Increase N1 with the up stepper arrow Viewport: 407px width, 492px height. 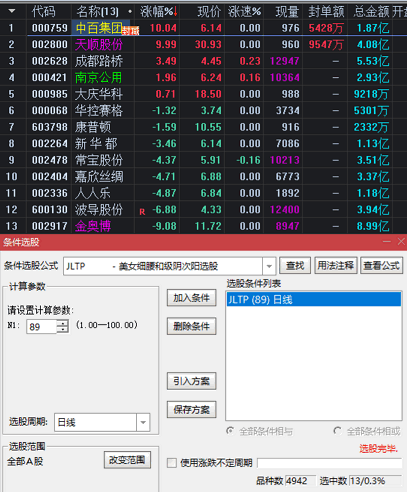click(63, 323)
